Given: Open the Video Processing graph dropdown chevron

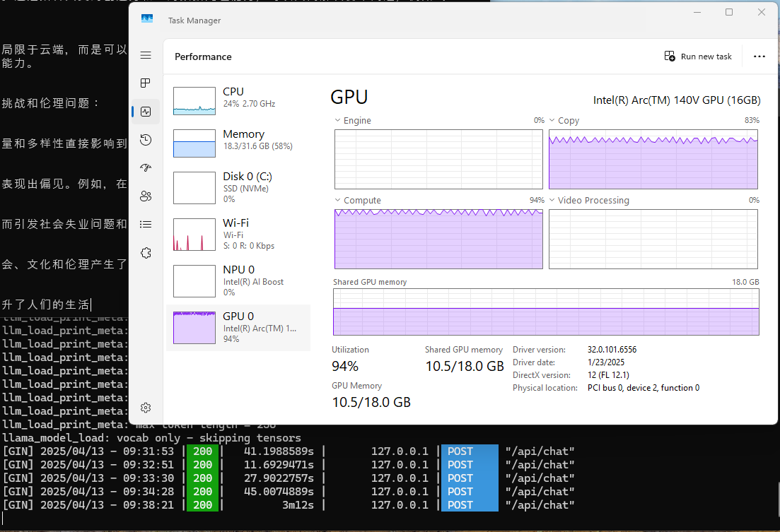Looking at the screenshot, I should [x=552, y=201].
